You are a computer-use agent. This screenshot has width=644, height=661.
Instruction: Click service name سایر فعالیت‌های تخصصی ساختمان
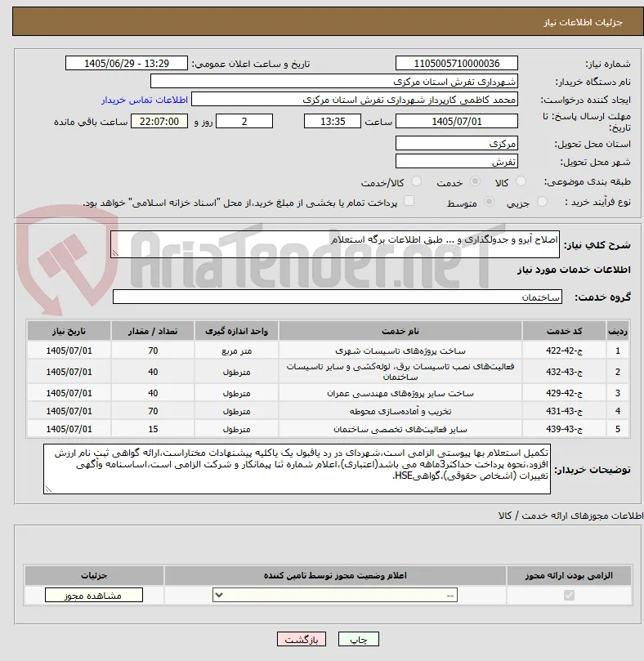400,429
